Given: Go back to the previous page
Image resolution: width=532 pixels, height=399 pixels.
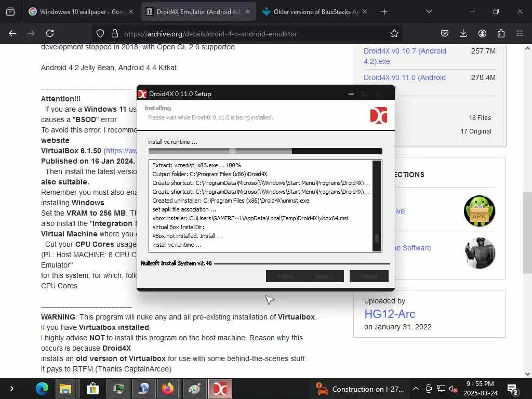Looking at the screenshot, I should [12, 33].
